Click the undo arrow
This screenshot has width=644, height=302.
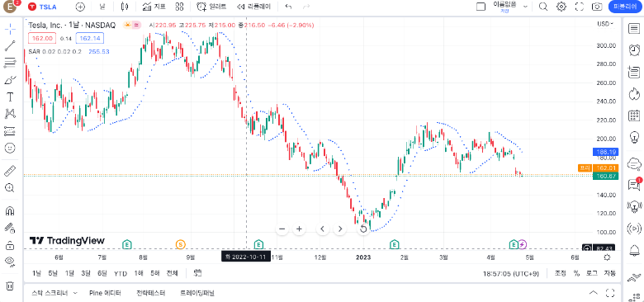288,7
